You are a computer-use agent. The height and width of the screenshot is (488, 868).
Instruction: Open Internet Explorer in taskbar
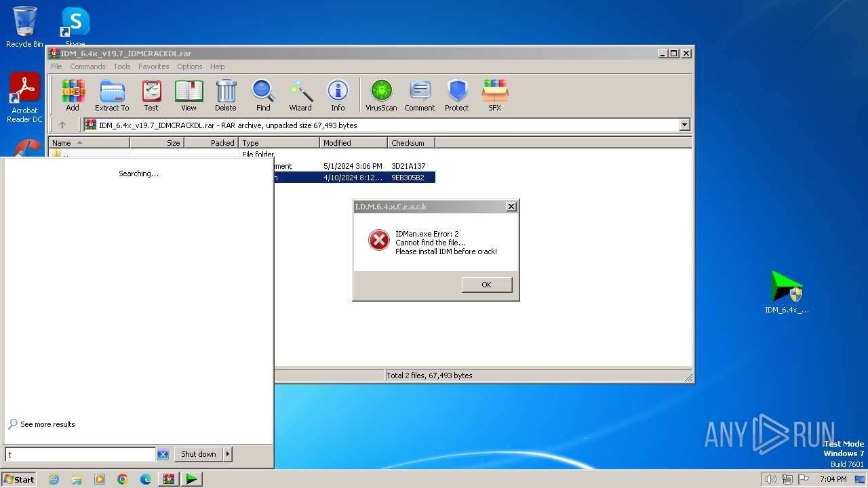(x=54, y=479)
